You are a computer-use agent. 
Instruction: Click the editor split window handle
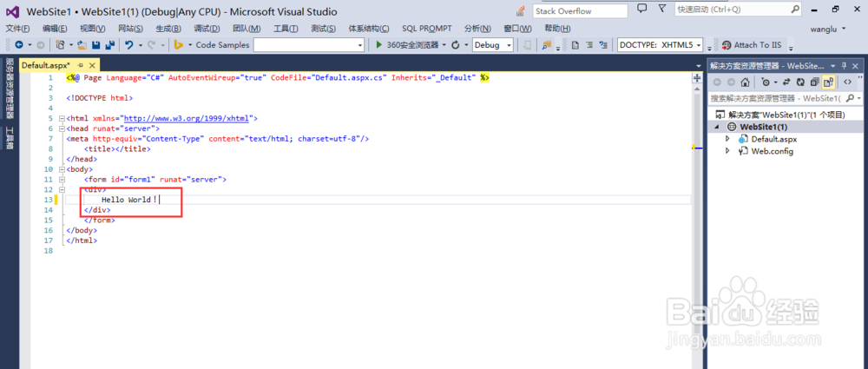click(698, 79)
